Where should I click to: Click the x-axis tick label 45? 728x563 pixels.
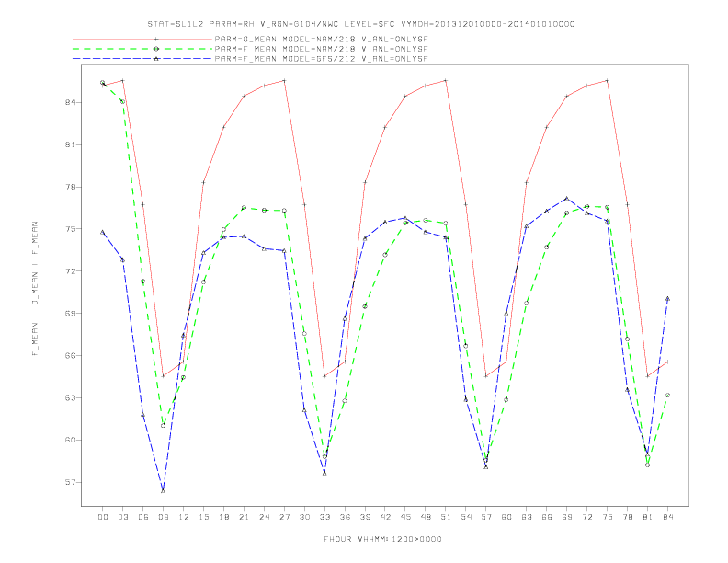[405, 517]
